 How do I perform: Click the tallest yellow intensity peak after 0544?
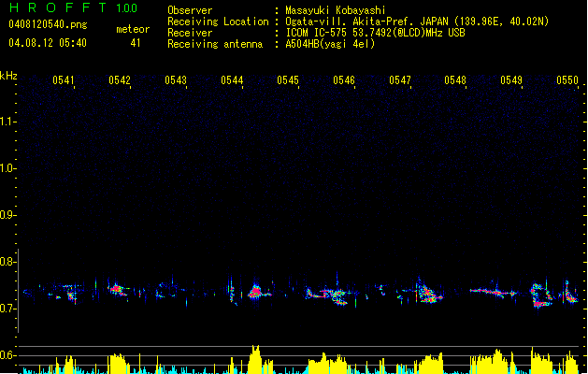pyautogui.click(x=255, y=359)
